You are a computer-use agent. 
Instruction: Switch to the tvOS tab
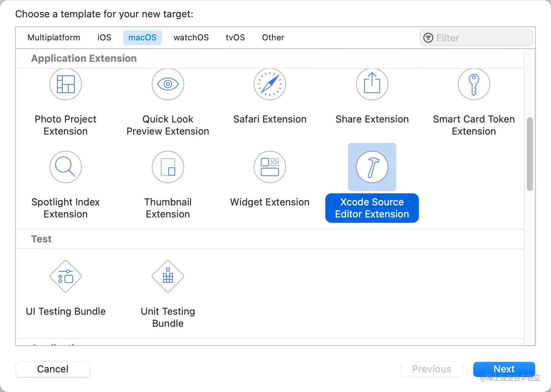pyautogui.click(x=235, y=38)
